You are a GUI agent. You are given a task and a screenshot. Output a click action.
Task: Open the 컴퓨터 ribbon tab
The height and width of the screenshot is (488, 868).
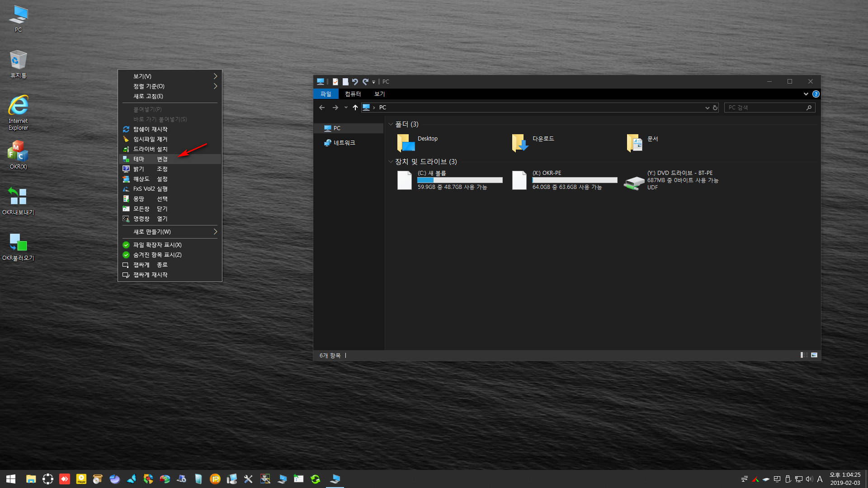[x=353, y=94]
